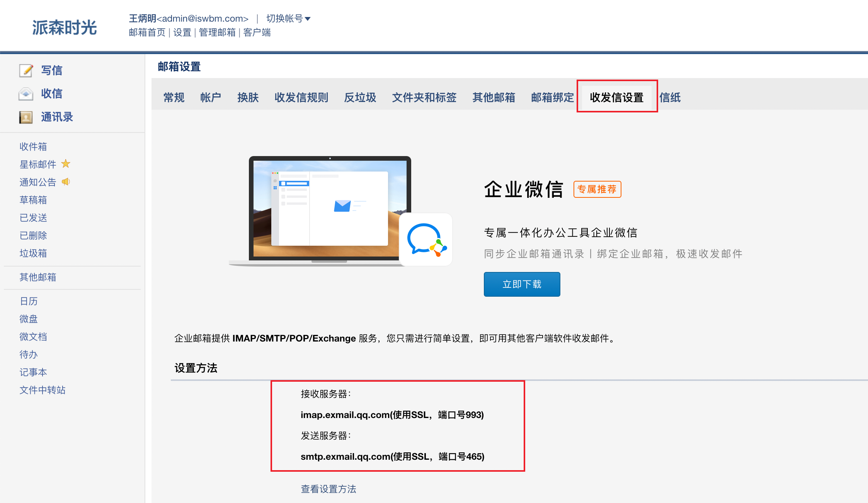This screenshot has width=868, height=503.
Task: Switch to the 其他邮箱 settings tab
Action: (x=494, y=97)
